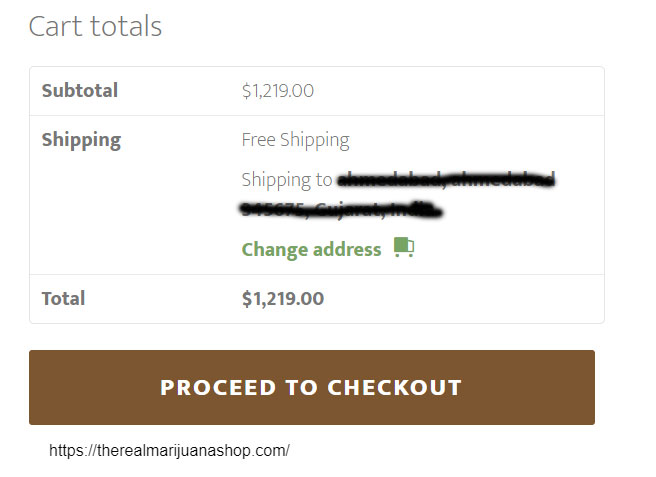Click the first blacked-out address line

446,180
